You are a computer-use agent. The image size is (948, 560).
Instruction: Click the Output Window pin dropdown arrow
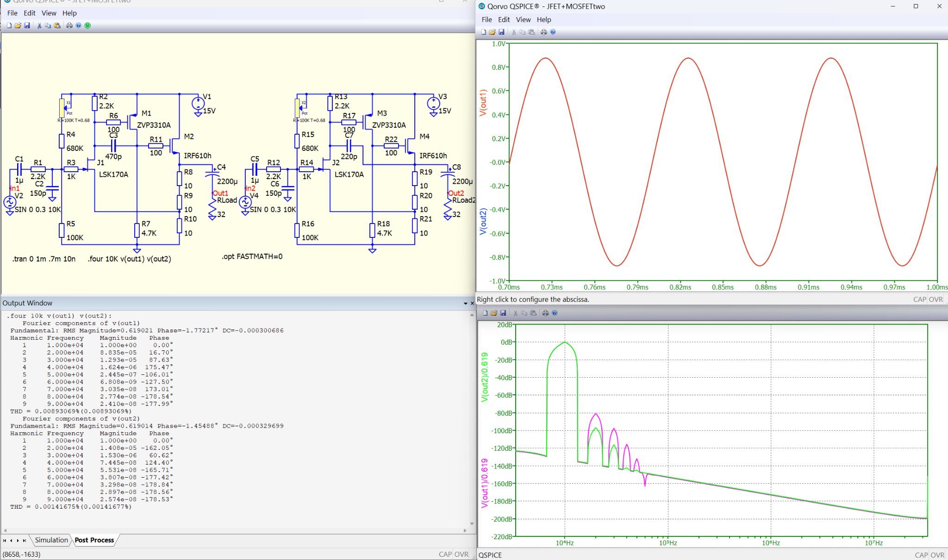(465, 303)
